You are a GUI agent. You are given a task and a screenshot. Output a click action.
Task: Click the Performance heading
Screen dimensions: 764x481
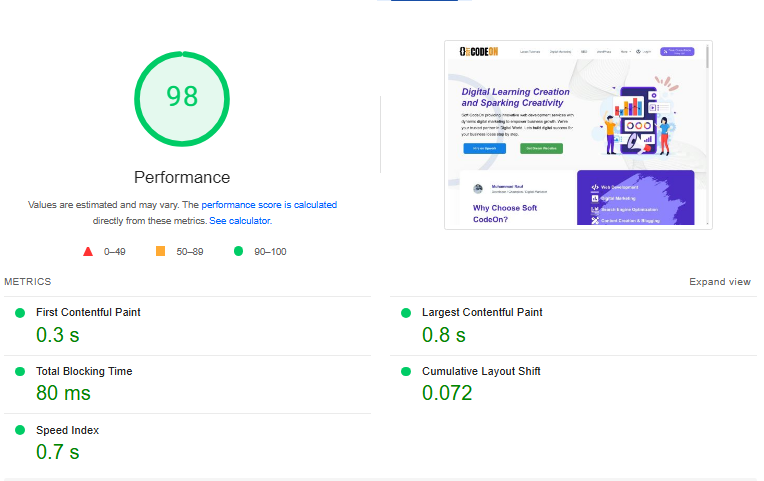click(182, 177)
